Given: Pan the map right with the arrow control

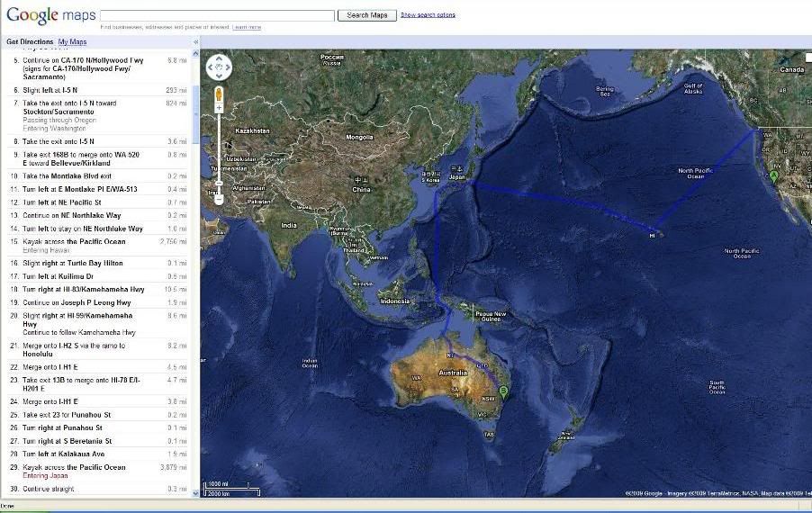Looking at the screenshot, I should 228,67.
